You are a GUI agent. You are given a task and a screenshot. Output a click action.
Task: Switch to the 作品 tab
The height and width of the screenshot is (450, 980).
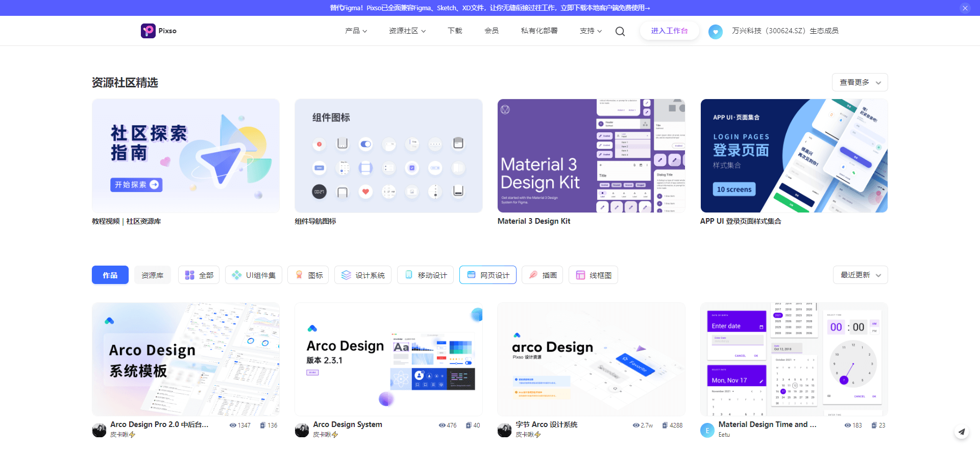[x=110, y=275]
